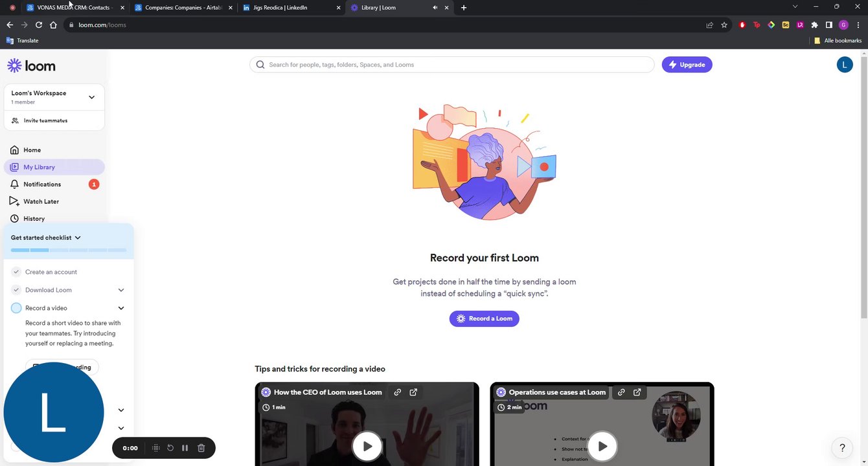Play the Operations use cases at Loom video
Screen dimensions: 868x466
pos(602,446)
